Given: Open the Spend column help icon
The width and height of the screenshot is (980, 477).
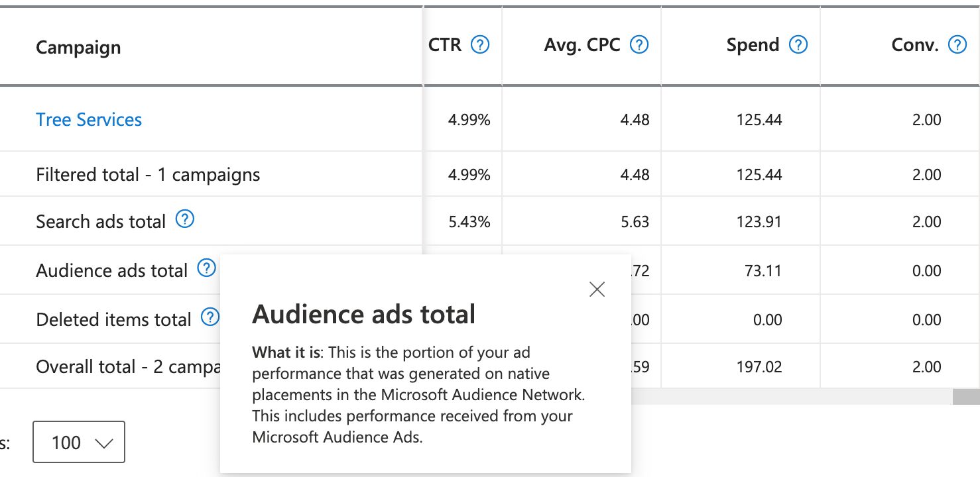Looking at the screenshot, I should click(x=798, y=44).
